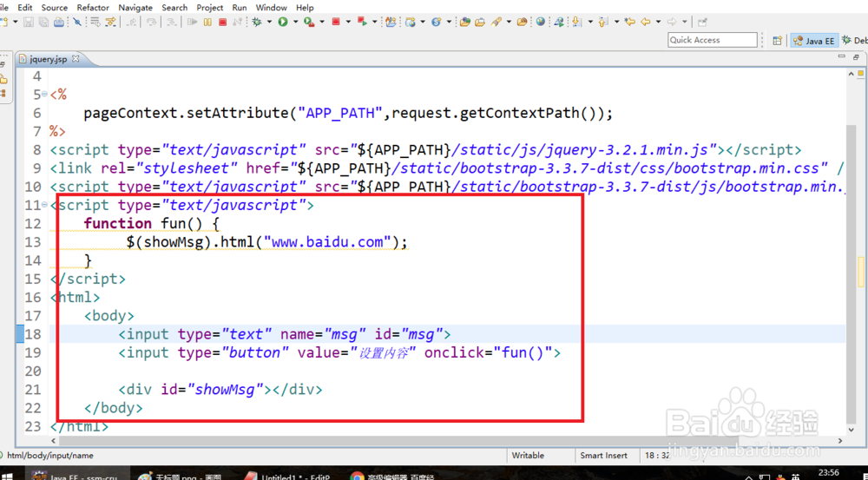Close the jquery.jsp editor tab
This screenshot has height=480, width=868.
[x=76, y=58]
